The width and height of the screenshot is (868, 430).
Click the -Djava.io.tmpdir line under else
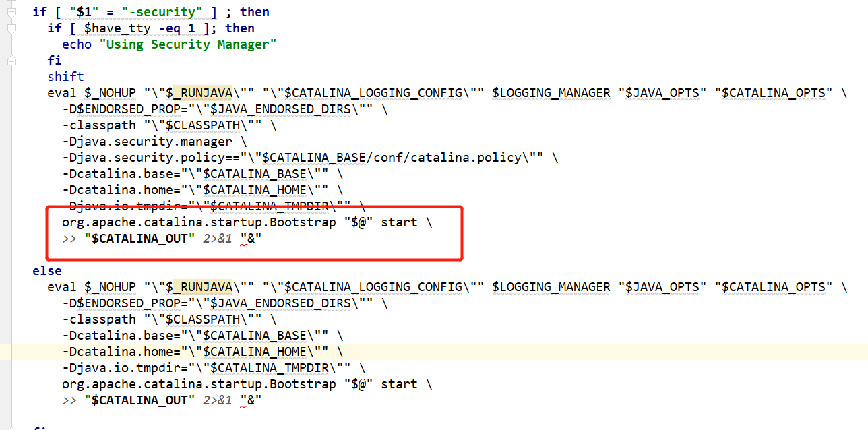click(x=214, y=368)
